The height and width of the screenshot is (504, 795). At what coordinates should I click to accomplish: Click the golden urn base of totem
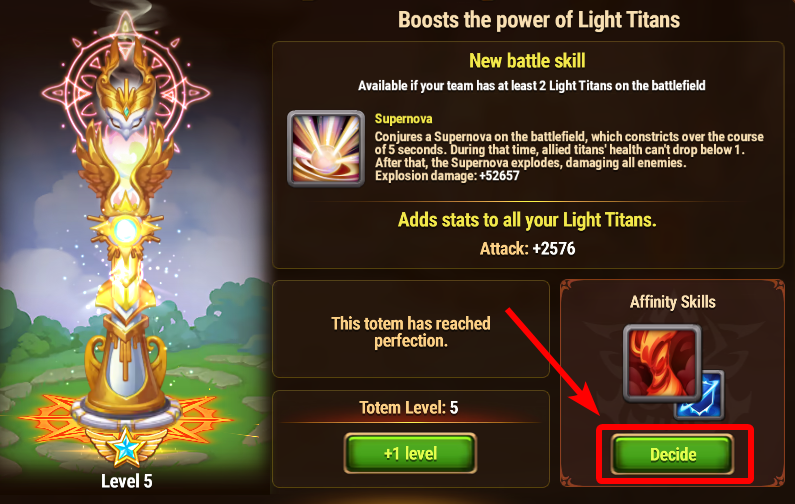point(126,365)
